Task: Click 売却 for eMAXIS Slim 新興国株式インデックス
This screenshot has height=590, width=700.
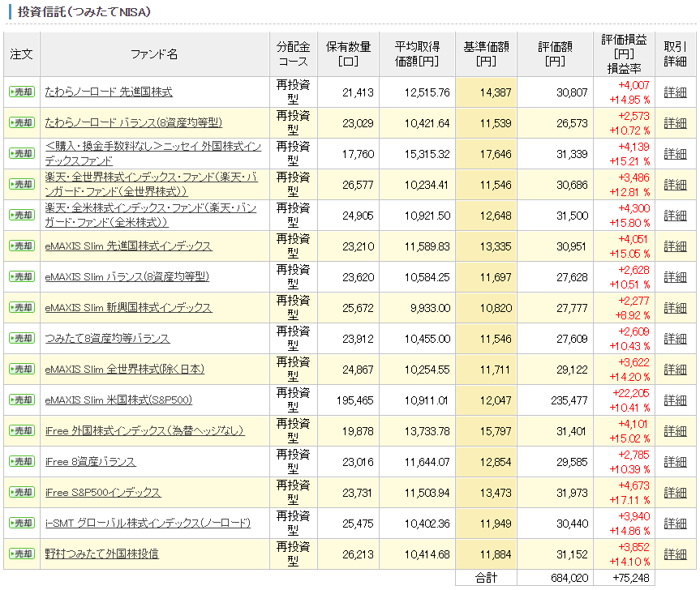Action: 22,307
